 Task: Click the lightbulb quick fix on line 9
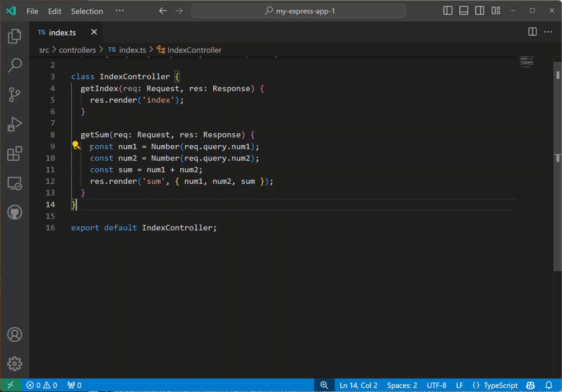click(x=76, y=145)
